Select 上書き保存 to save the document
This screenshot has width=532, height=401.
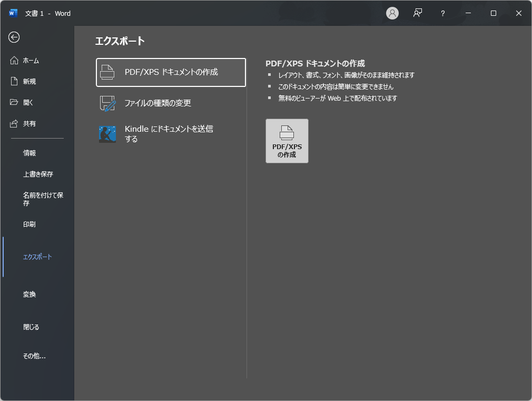click(37, 174)
